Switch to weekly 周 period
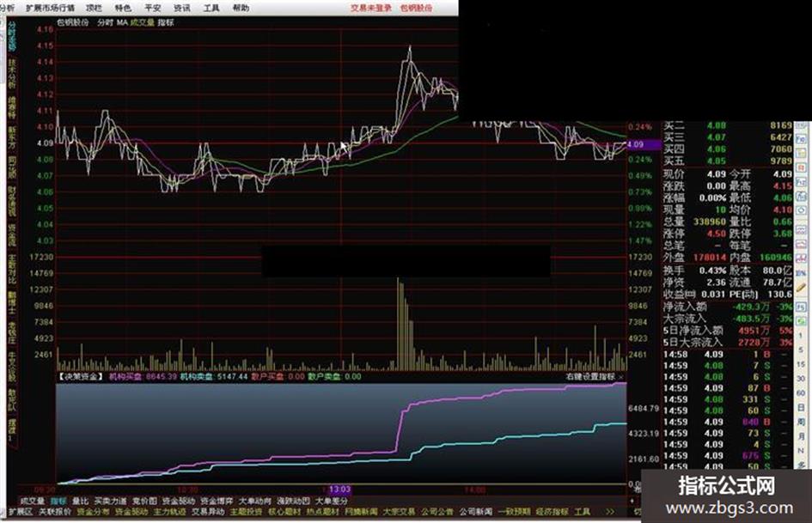The height and width of the screenshot is (523, 812). 801,422
